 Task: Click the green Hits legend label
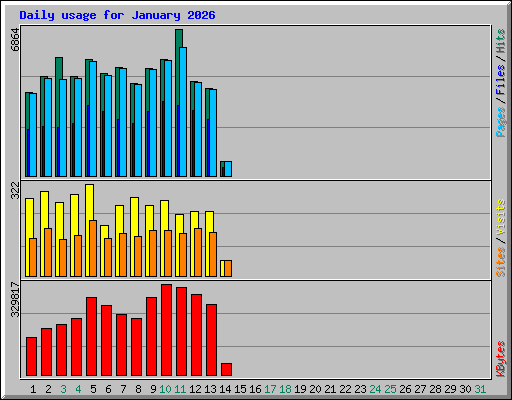pos(500,41)
